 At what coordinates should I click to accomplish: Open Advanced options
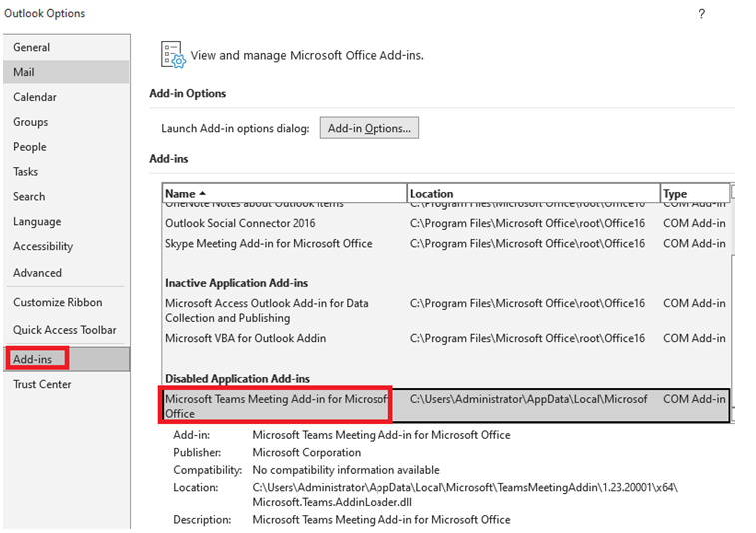pos(66,273)
